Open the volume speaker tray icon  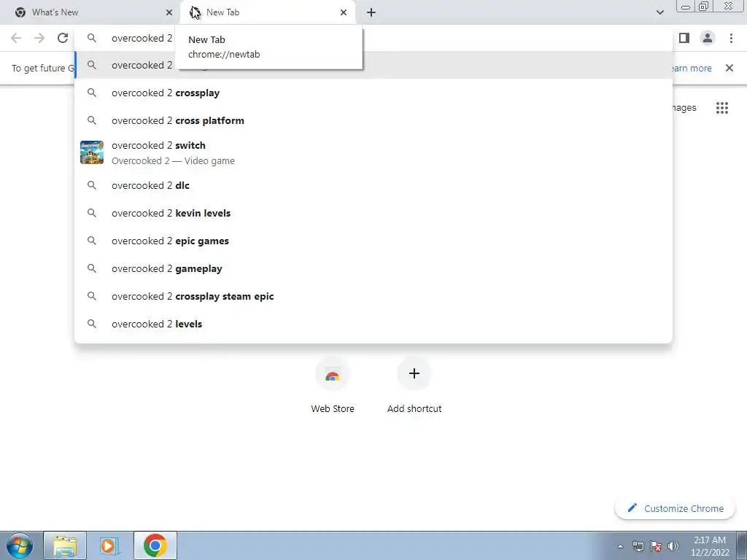(673, 546)
